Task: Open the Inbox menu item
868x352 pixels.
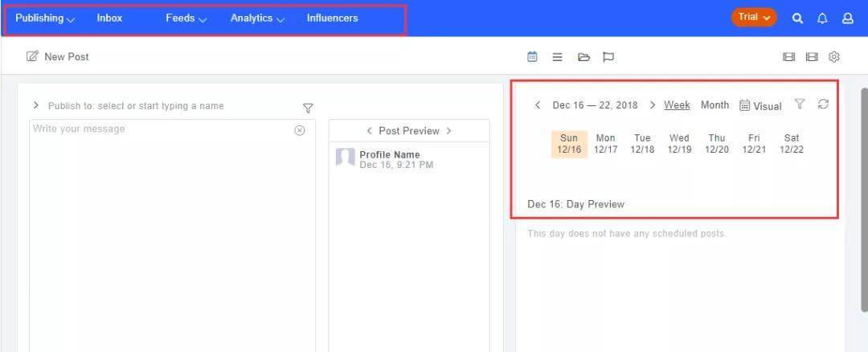Action: coord(109,18)
